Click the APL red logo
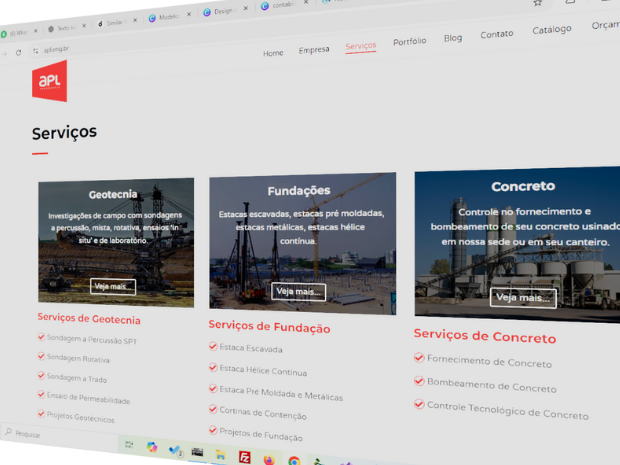Screen dimensions: 620x465 [x=49, y=82]
